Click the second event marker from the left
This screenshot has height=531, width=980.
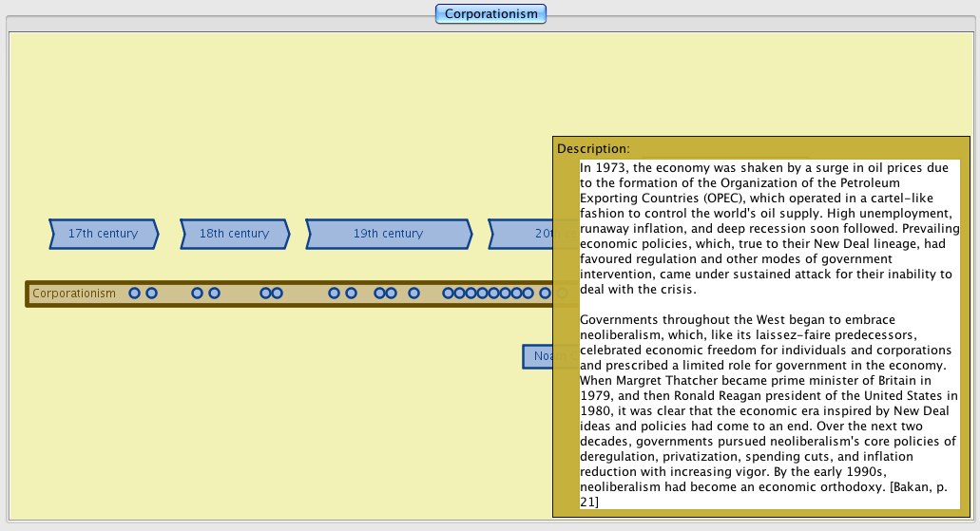point(151,294)
